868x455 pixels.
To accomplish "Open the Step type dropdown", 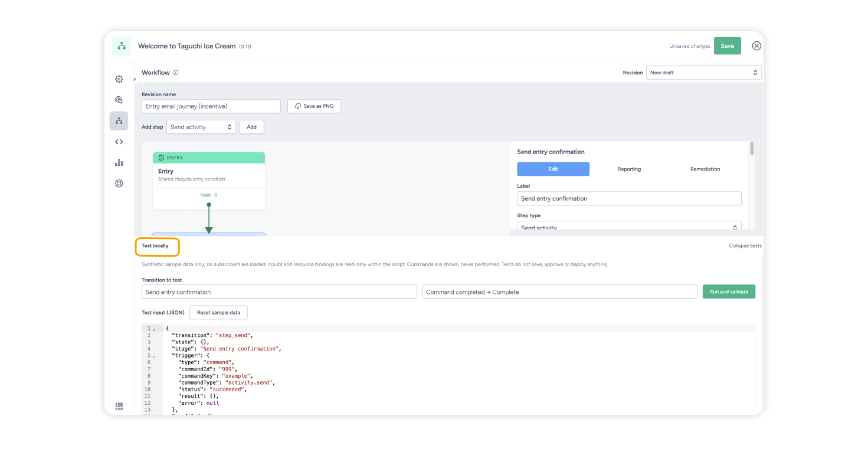I will pyautogui.click(x=629, y=225).
